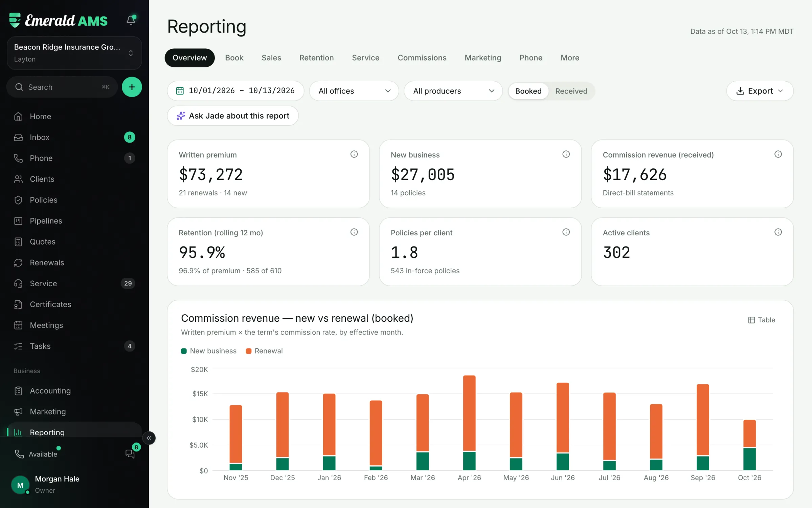This screenshot has width=812, height=508.
Task: Select the Overview tab
Action: click(x=189, y=58)
